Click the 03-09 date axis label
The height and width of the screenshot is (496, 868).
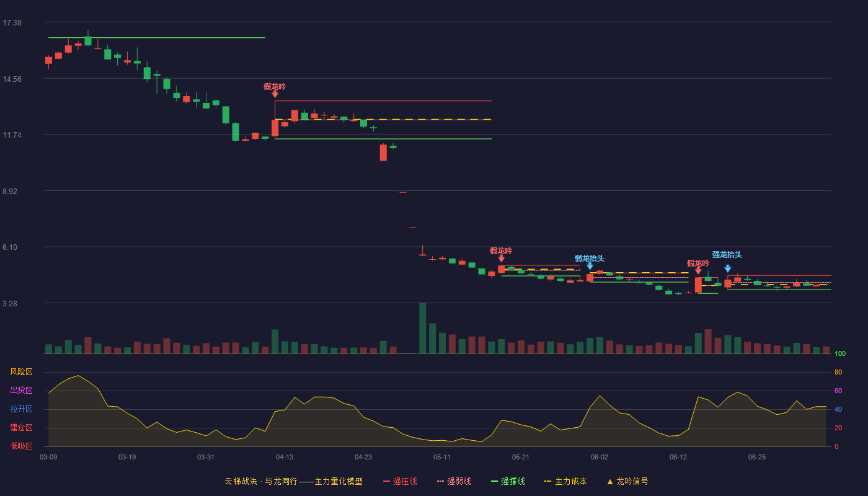coord(48,457)
